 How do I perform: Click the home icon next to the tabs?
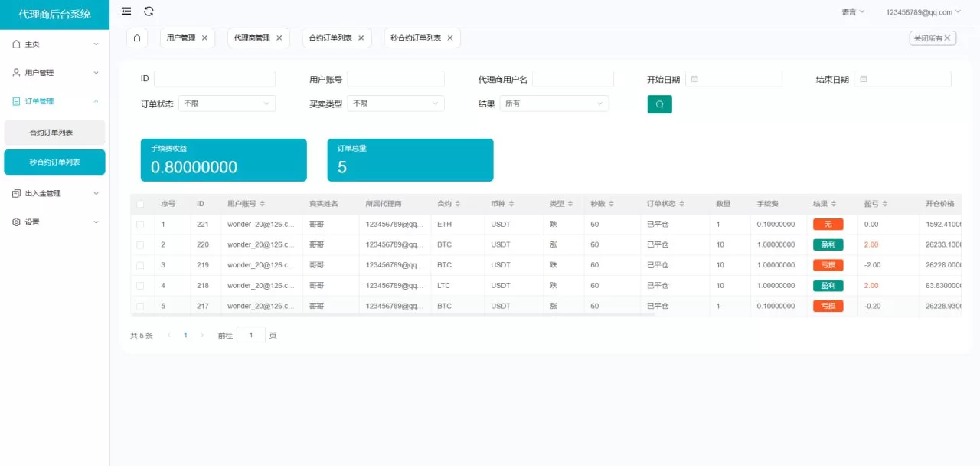coord(137,37)
